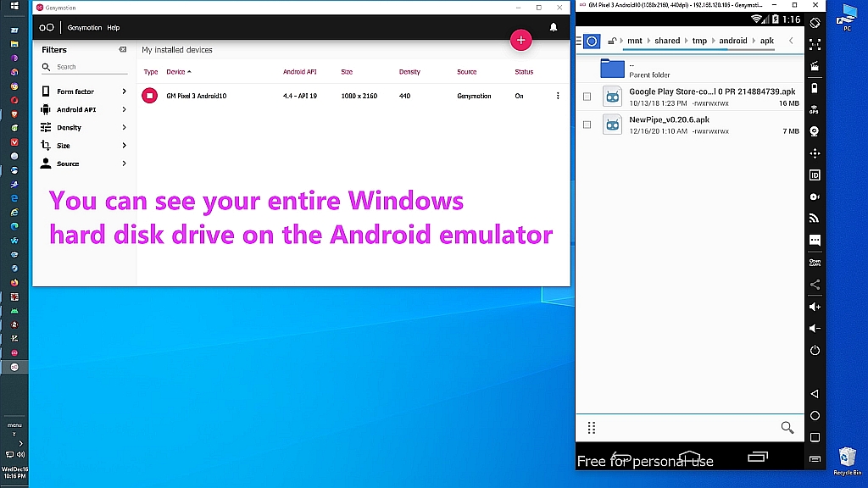Open the screen capture (clapperboard) widget
This screenshot has height=488, width=868.
tap(815, 66)
